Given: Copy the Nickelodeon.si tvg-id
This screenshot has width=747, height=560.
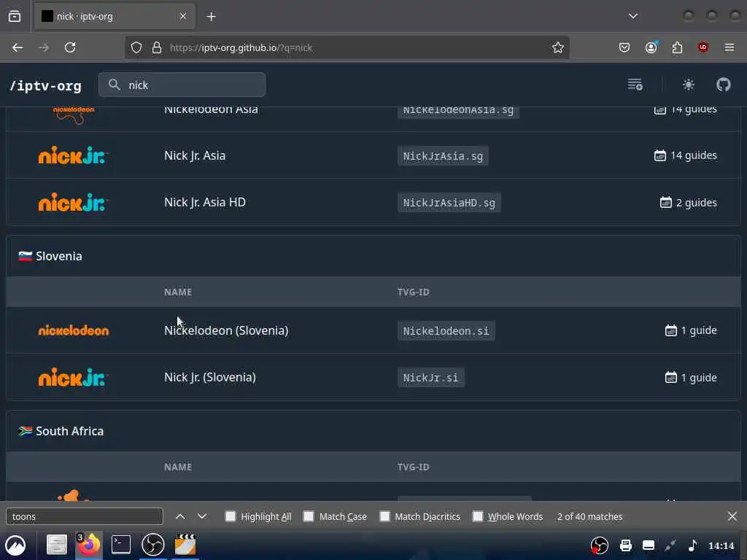Looking at the screenshot, I should click(446, 330).
